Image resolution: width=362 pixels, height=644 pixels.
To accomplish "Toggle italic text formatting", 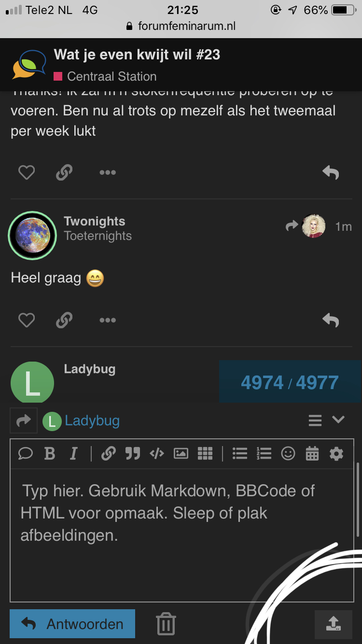I will [x=73, y=454].
